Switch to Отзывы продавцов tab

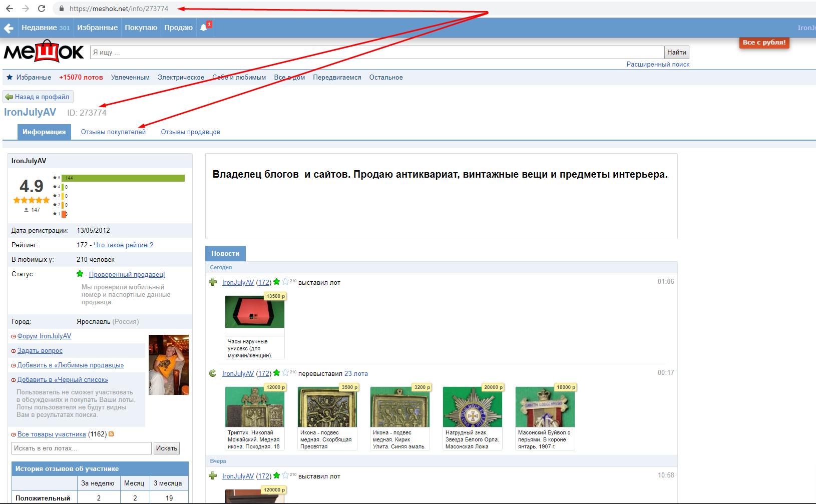pos(190,132)
